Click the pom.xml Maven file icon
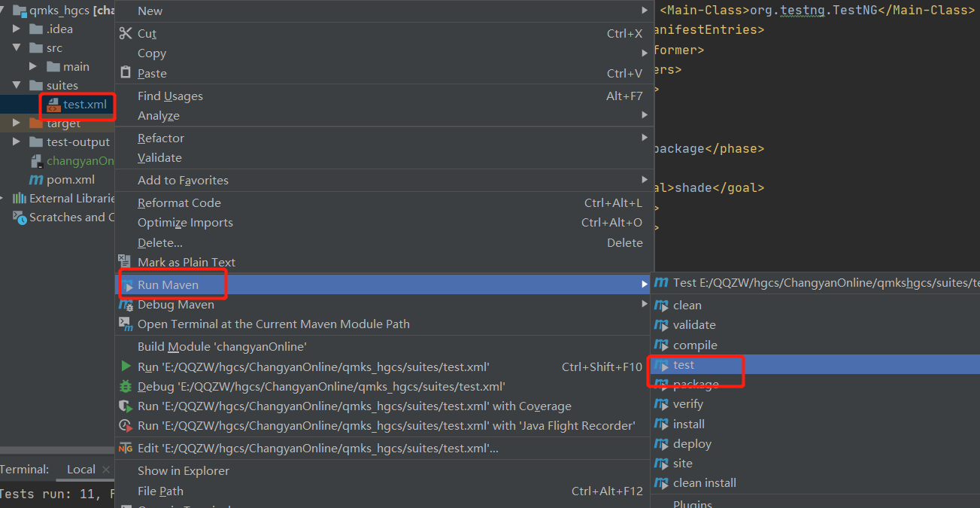This screenshot has width=980, height=508. coord(35,179)
